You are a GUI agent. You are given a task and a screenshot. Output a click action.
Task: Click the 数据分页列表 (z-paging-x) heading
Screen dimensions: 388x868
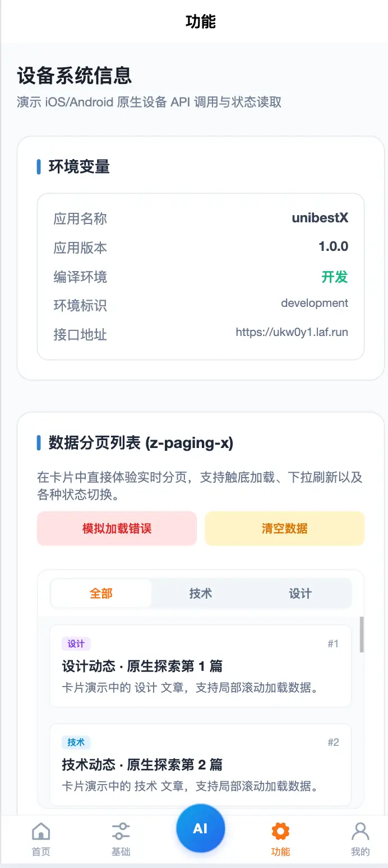click(x=141, y=443)
